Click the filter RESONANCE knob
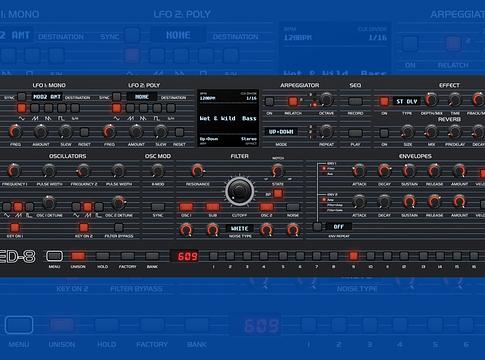This screenshot has height=360, width=485. tap(197, 171)
